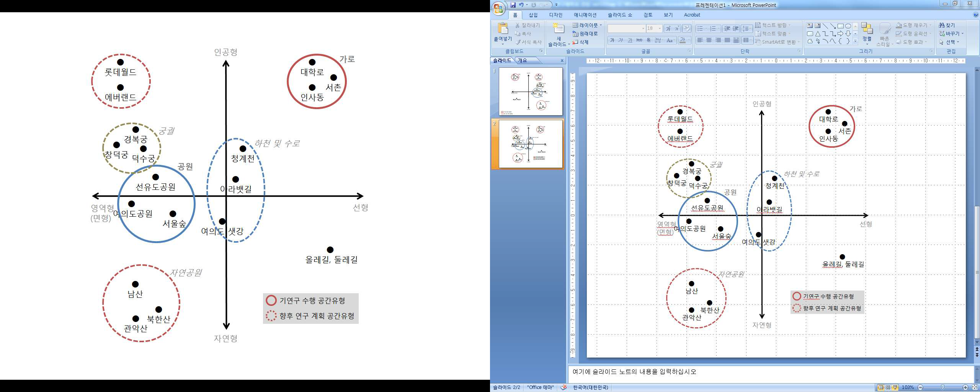Select the freeform scribble shape
This screenshot has height=392, width=980.
point(817,41)
